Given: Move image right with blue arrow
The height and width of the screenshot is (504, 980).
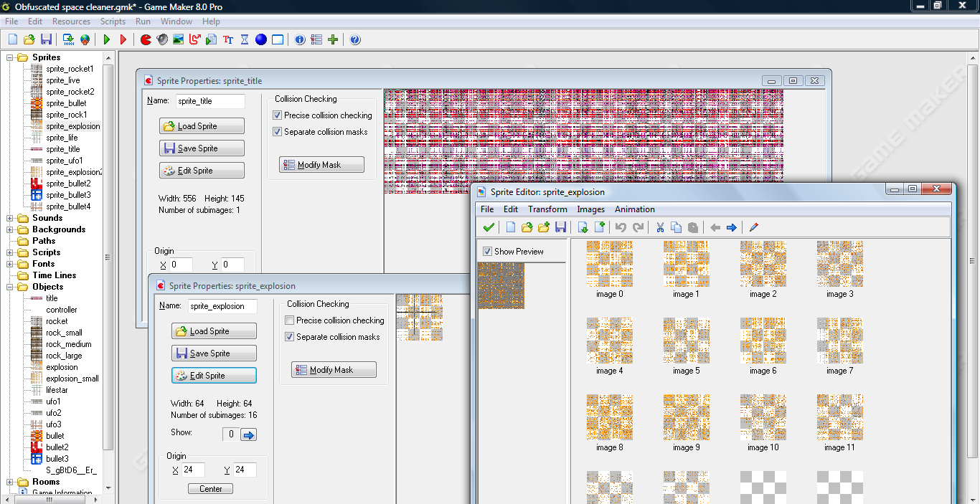Looking at the screenshot, I should [731, 227].
